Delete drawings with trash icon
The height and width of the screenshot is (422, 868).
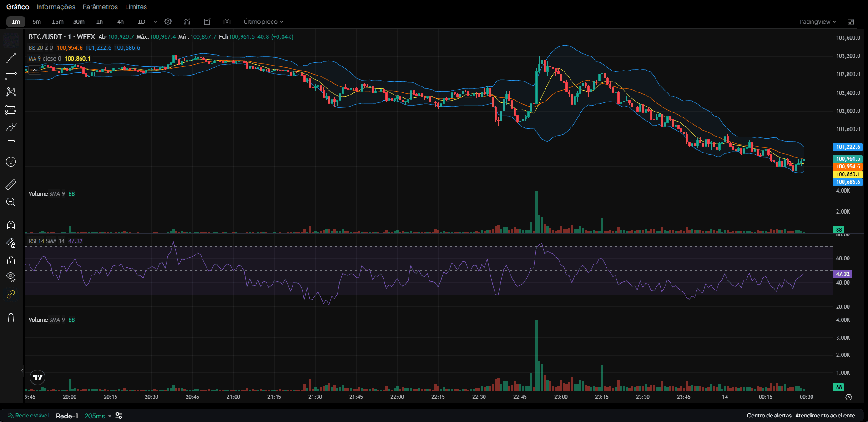click(x=11, y=318)
